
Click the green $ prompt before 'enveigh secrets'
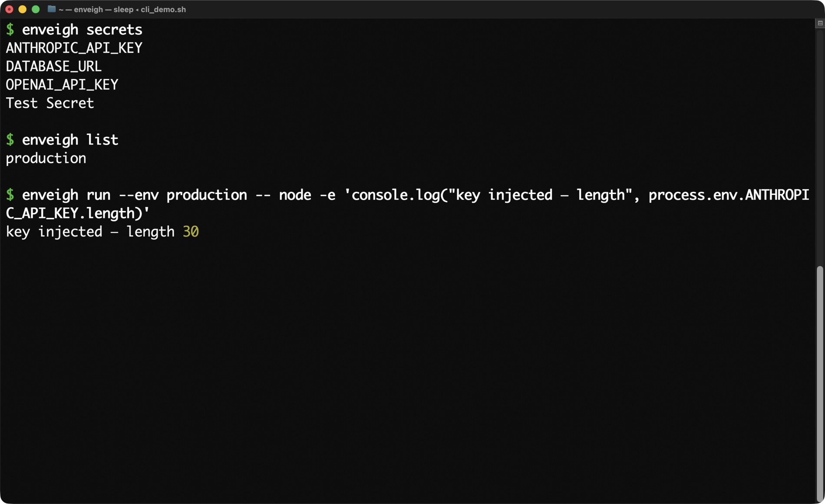pyautogui.click(x=10, y=30)
